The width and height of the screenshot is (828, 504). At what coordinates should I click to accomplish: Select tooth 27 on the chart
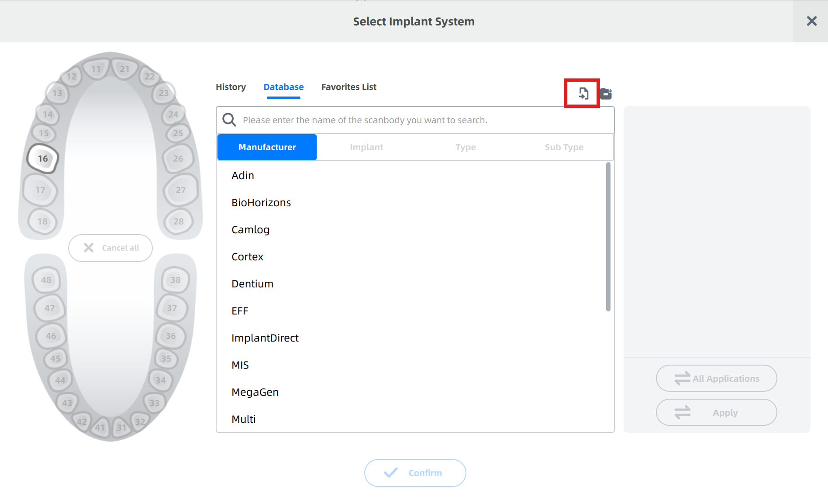coord(181,190)
